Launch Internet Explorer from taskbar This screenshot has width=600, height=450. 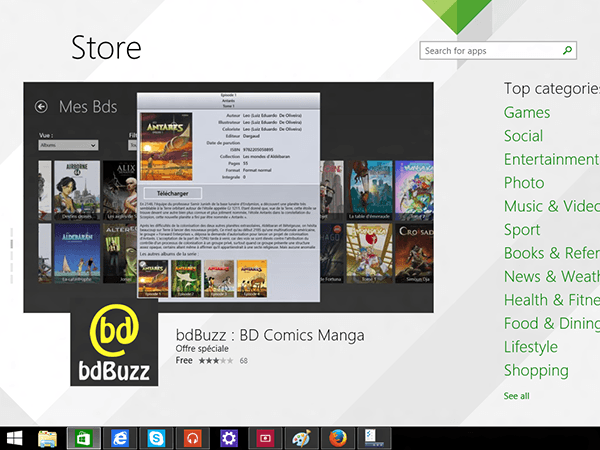(120, 439)
